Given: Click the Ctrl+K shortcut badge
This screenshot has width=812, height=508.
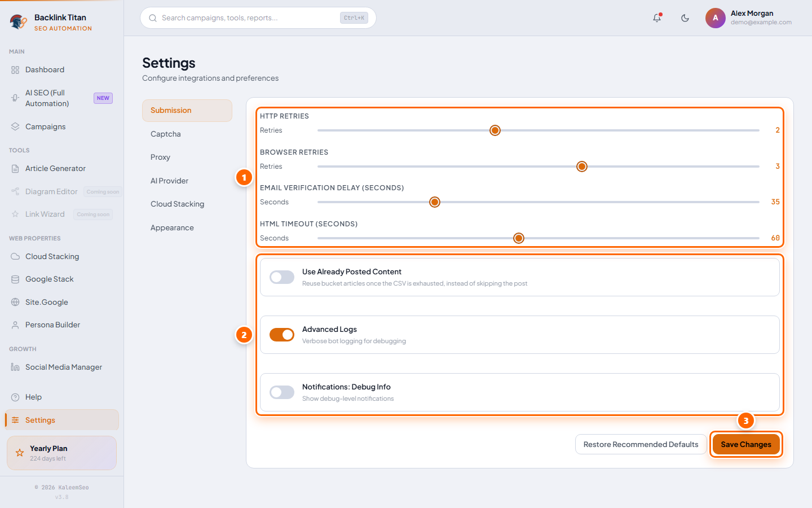Looking at the screenshot, I should point(354,18).
